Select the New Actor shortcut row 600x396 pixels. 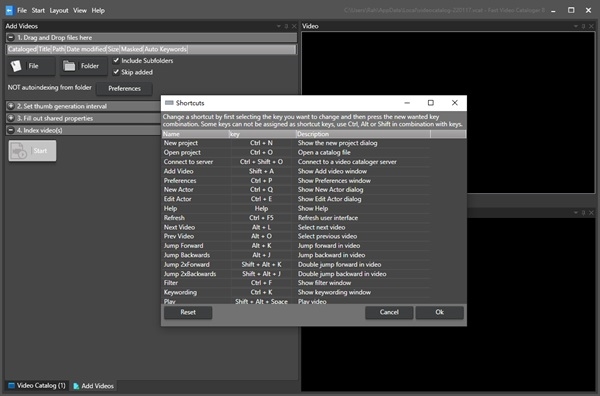(296, 190)
